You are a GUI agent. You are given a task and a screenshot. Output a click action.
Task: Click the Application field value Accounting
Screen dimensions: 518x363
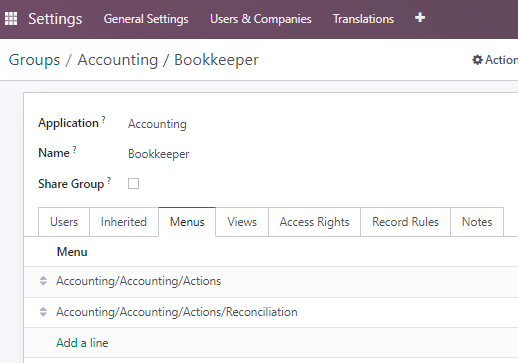[x=157, y=124]
